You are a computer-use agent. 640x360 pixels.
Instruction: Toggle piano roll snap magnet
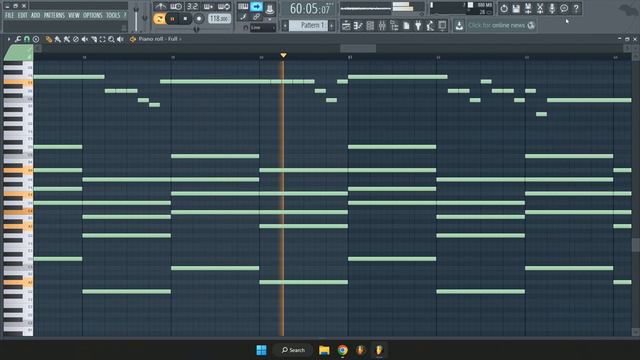[x=27, y=39]
